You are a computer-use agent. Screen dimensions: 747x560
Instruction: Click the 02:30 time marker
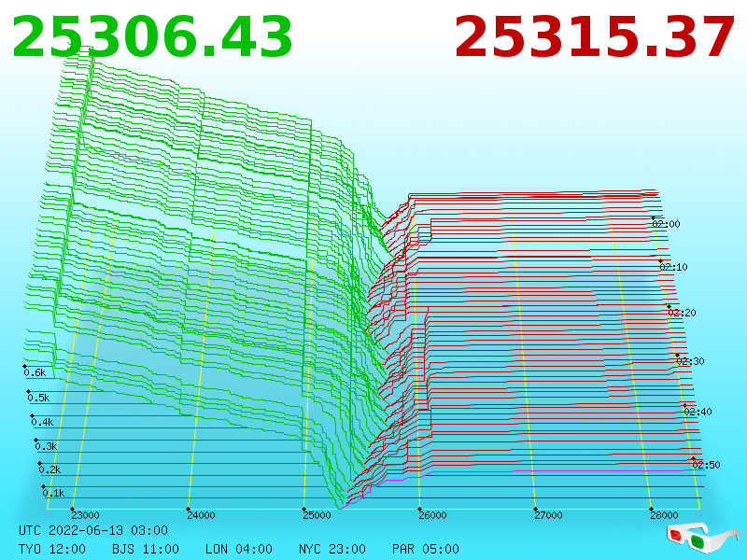[x=690, y=361]
